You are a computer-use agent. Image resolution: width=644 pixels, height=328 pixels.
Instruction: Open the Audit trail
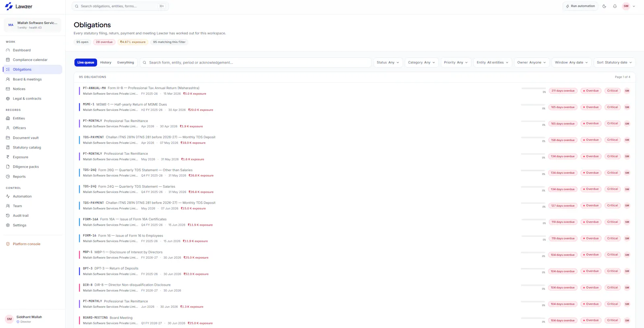tap(33, 216)
